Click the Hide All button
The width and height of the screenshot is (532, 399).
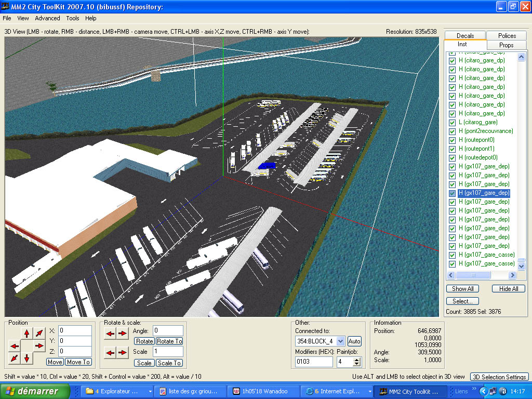(x=508, y=289)
